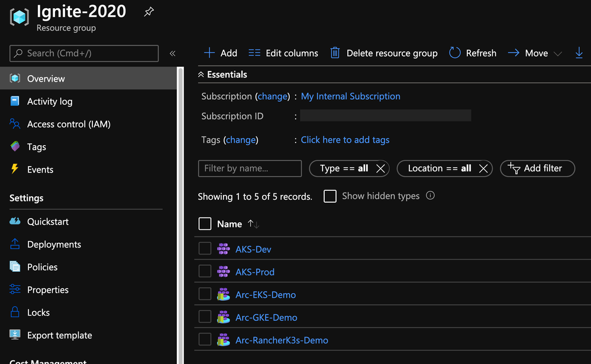Expand the Move dropdown chevron
The width and height of the screenshot is (591, 364).
pyautogui.click(x=558, y=54)
